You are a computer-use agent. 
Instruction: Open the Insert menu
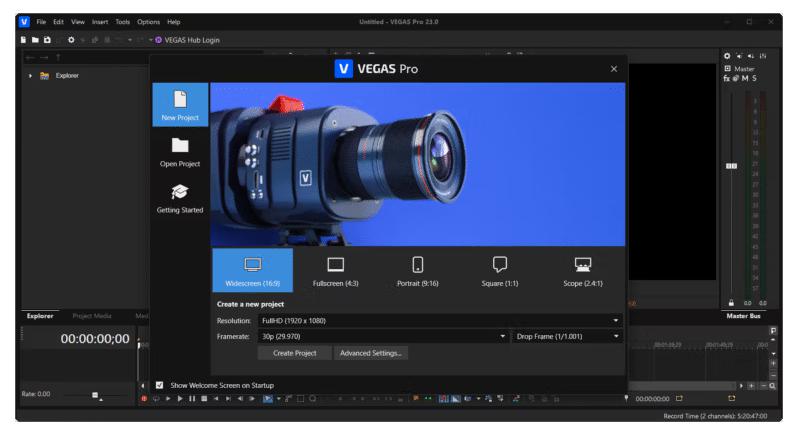pyautogui.click(x=100, y=21)
